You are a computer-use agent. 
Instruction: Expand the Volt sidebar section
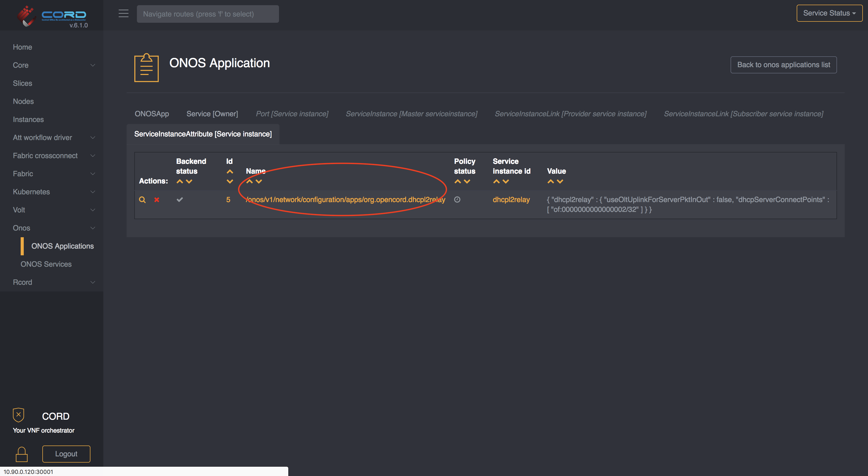(52, 210)
